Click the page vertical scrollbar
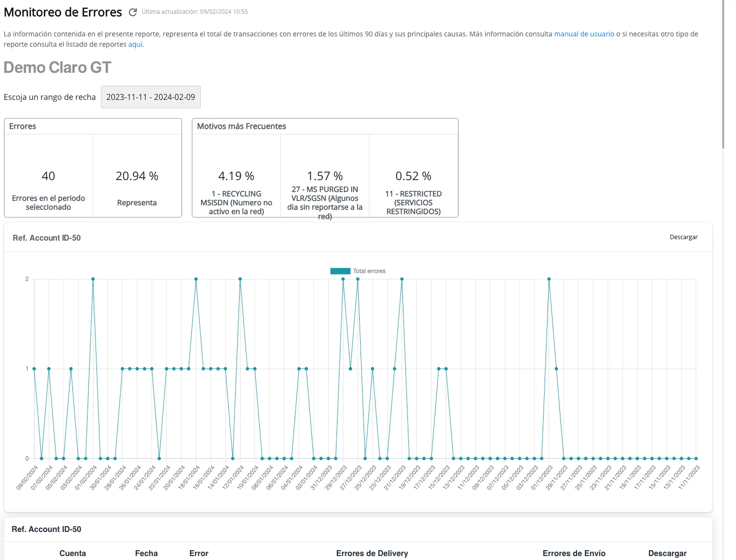Screen dimensions: 736x560 tap(723, 74)
